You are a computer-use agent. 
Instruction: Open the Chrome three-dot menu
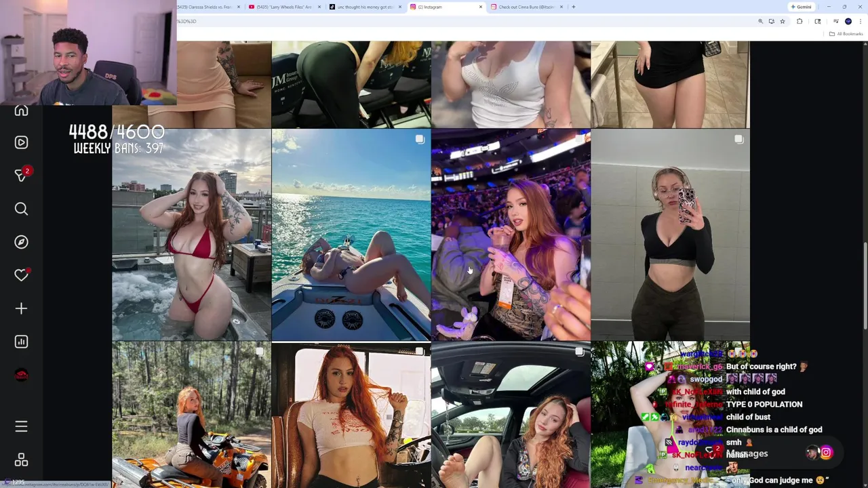pos(860,22)
